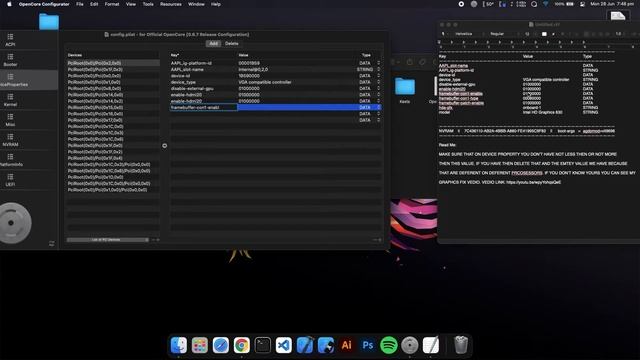Select device PciRoot(0x0)/Pci(0x1f,0x3)
Image resolution: width=640 pixels, height=360 pixels.
pyautogui.click(x=113, y=69)
